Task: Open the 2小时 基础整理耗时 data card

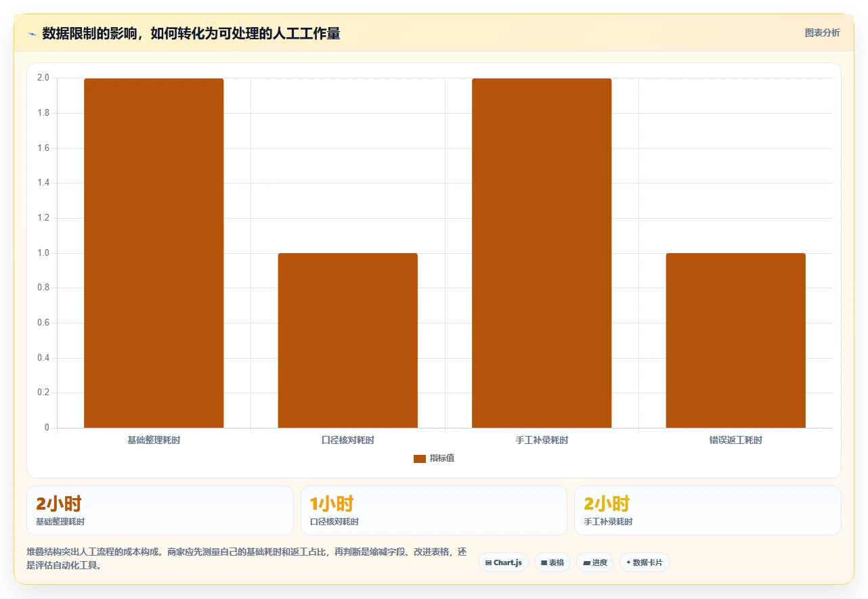Action: 160,510
